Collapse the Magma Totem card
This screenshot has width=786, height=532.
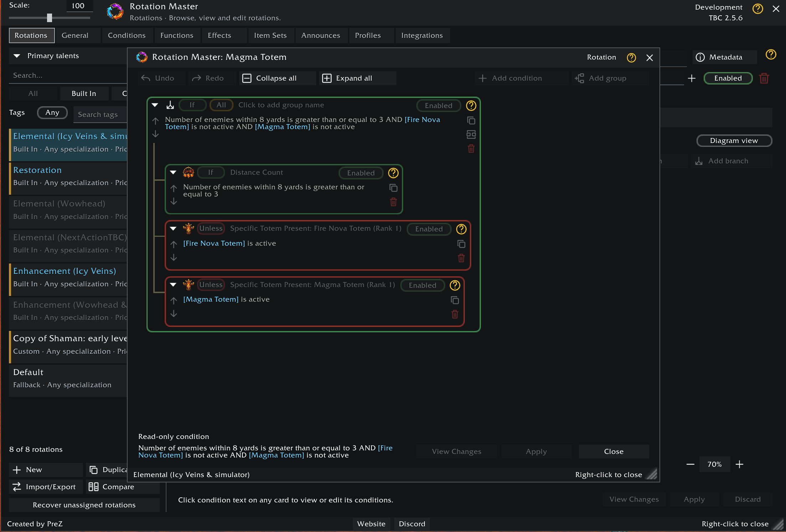173,285
